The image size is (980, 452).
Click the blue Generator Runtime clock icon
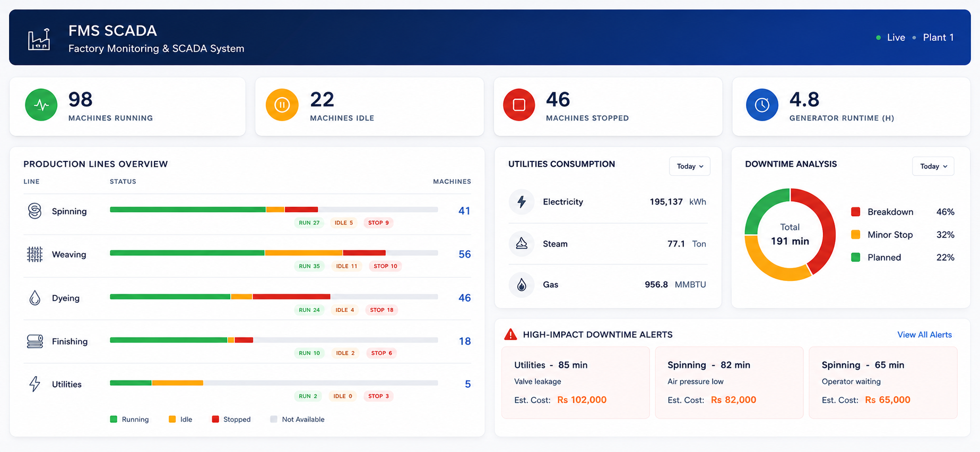762,105
